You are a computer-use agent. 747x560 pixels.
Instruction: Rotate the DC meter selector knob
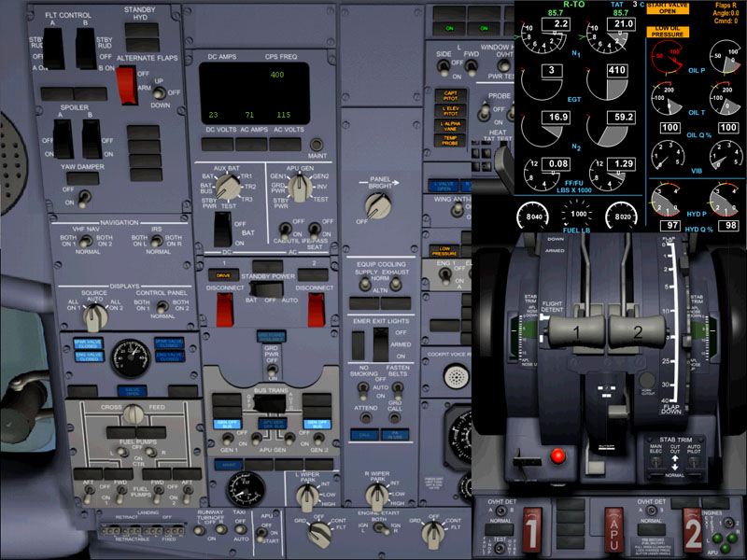228,188
